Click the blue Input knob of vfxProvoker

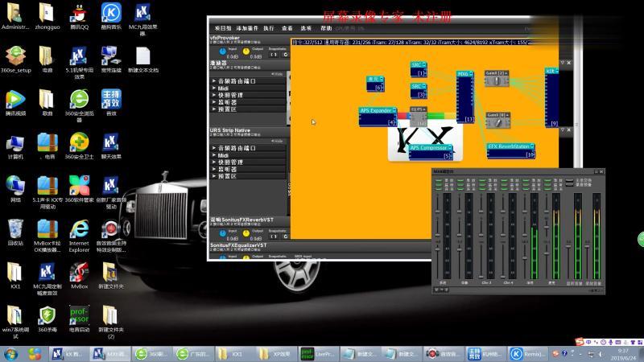click(223, 51)
